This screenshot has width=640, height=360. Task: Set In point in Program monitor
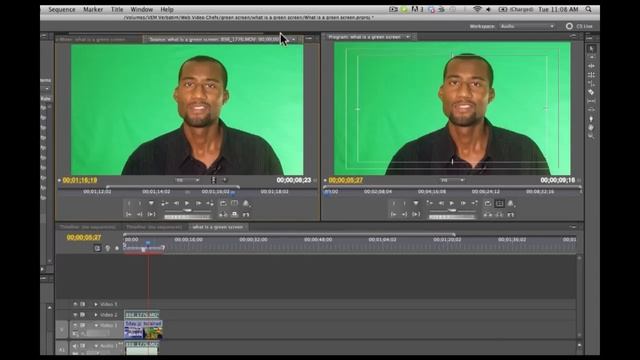click(x=394, y=203)
